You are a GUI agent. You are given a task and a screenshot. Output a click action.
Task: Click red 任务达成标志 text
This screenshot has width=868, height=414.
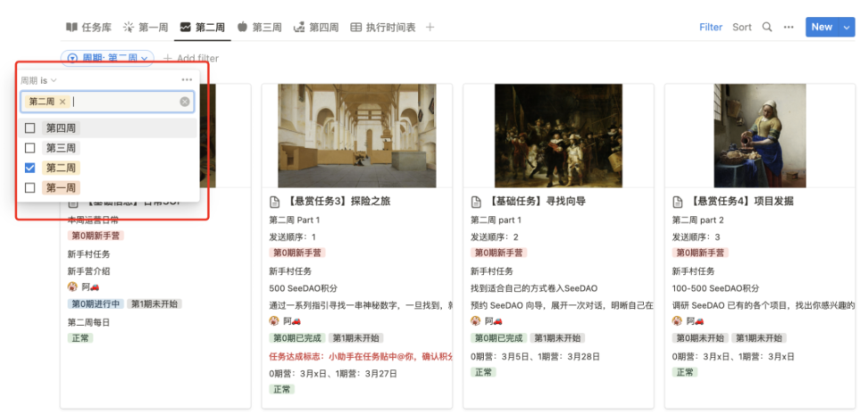(361, 357)
